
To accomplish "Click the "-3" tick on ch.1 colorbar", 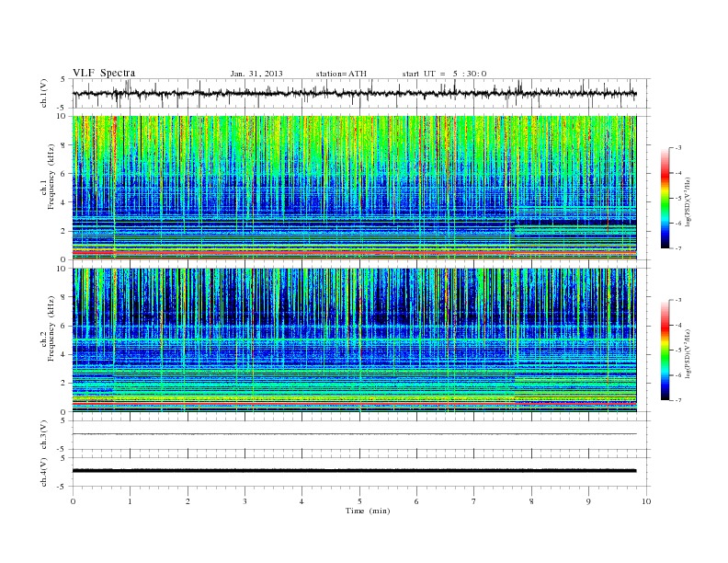I will tap(677, 148).
